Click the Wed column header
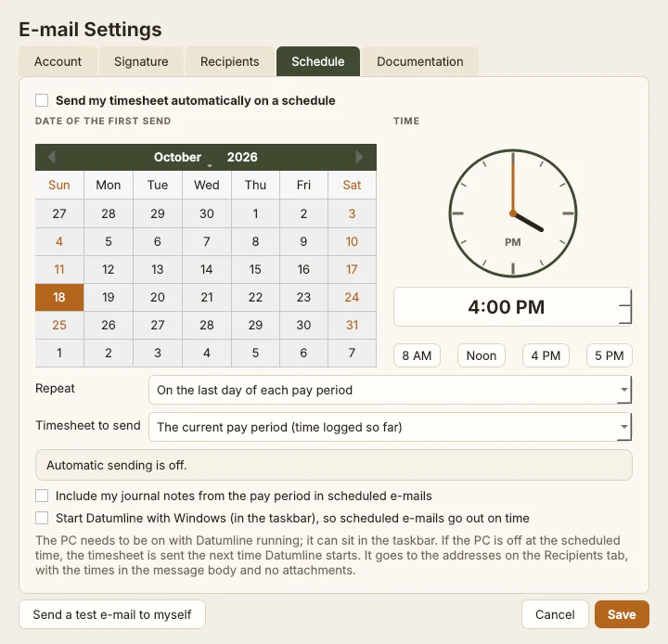668x644 pixels. 207,185
